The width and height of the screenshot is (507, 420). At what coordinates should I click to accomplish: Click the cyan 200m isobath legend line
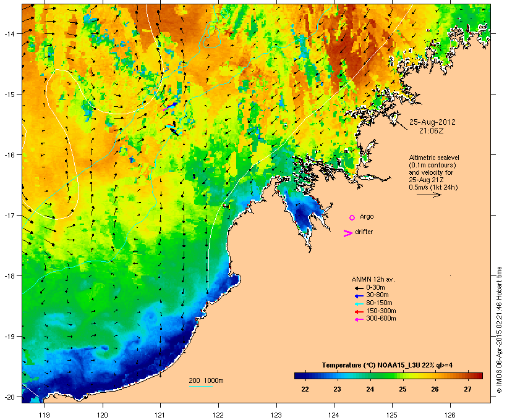pos(200,386)
